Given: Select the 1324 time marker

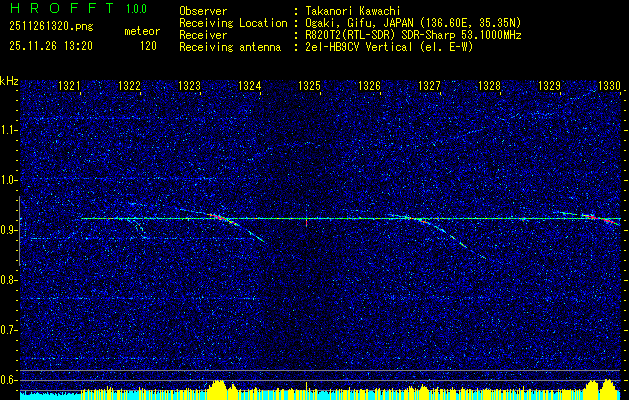Looking at the screenshot, I should 250,85.
